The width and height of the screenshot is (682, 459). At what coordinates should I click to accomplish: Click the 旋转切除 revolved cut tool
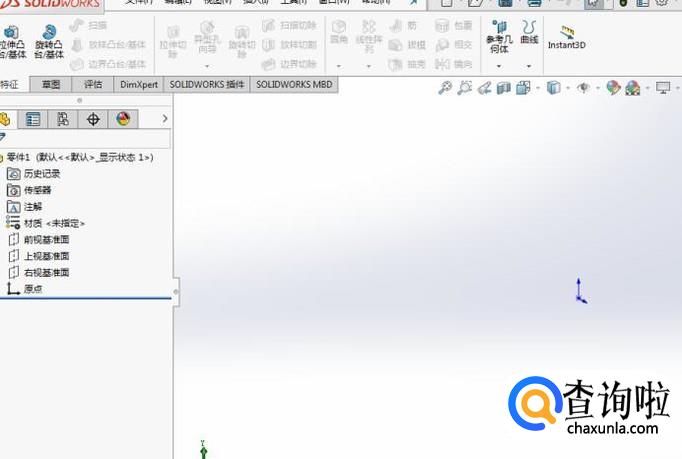(x=242, y=42)
